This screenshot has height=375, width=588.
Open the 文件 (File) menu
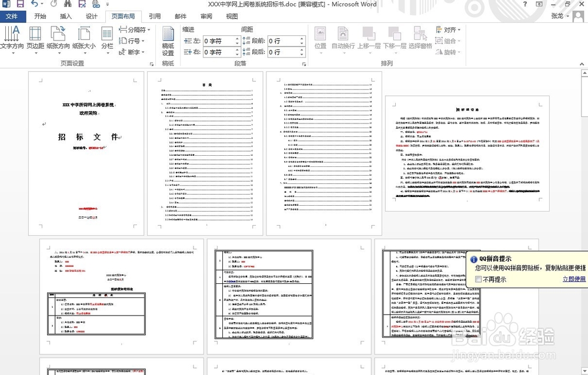click(x=13, y=16)
